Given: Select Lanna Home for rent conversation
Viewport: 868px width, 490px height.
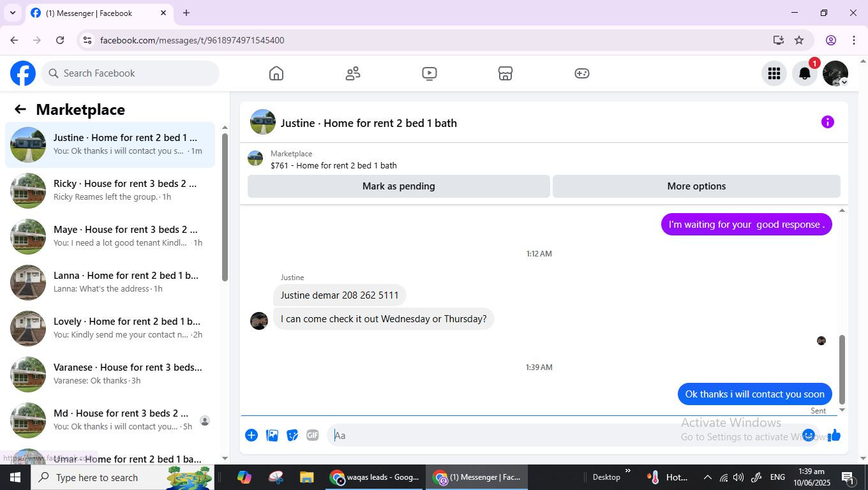Looking at the screenshot, I should 110,283.
